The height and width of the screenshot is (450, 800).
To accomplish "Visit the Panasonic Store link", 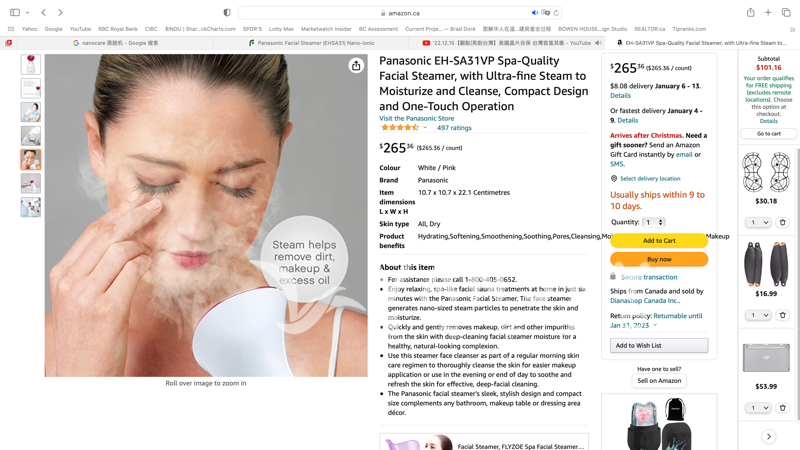I will point(416,118).
